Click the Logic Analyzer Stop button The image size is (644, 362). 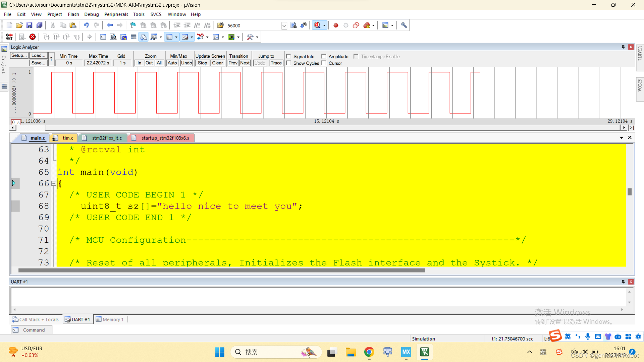pos(202,63)
